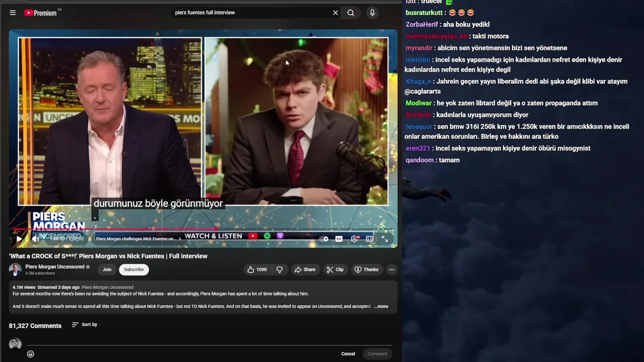Open Piers Morgan Uncensored channel name link
This screenshot has height=362, width=644.
[x=55, y=267]
